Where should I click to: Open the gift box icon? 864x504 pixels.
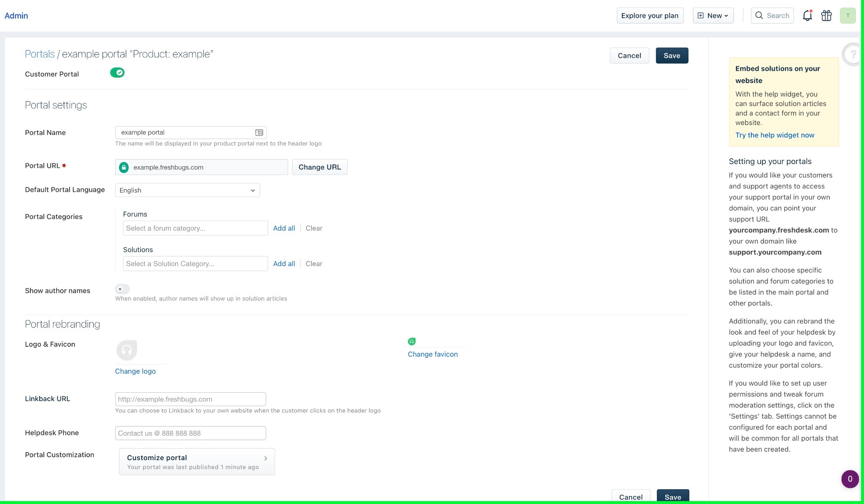(826, 16)
